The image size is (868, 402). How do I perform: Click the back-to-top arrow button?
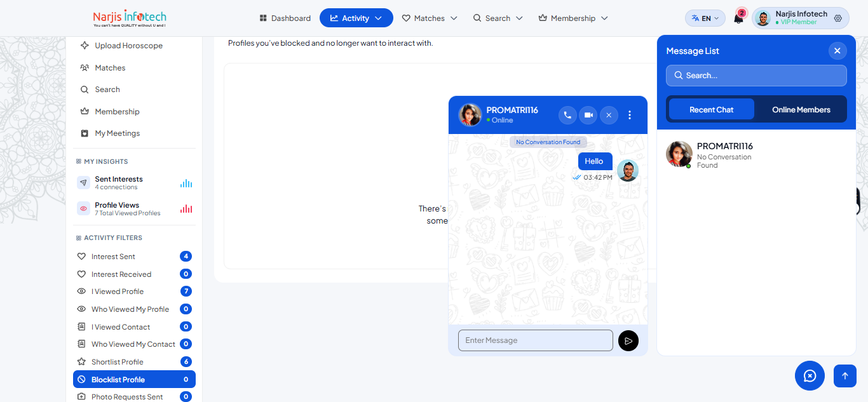[845, 376]
